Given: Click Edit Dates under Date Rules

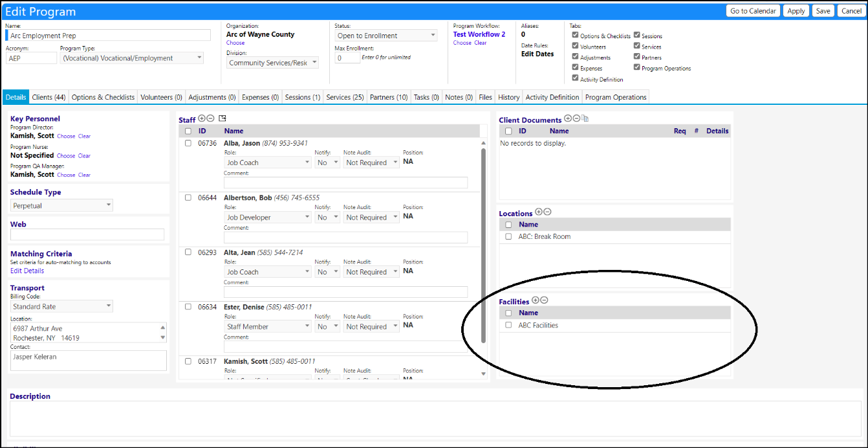Looking at the screenshot, I should 537,54.
